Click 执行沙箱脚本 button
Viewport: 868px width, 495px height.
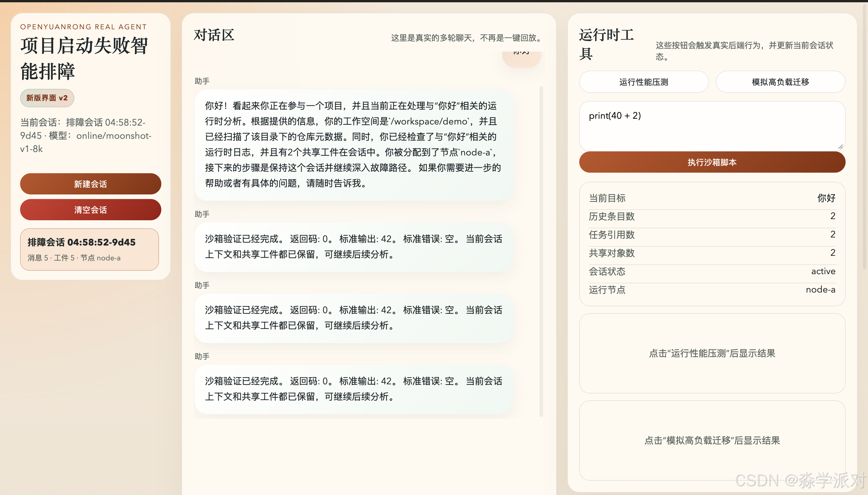(712, 162)
